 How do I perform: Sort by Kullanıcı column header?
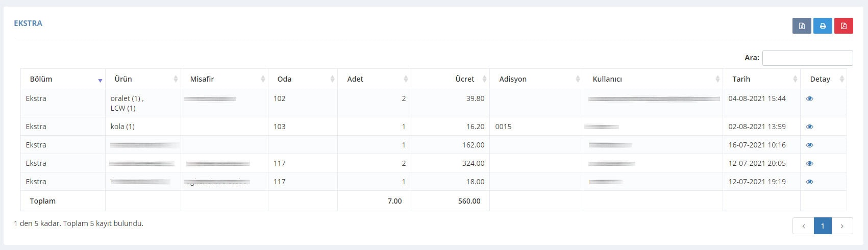653,79
